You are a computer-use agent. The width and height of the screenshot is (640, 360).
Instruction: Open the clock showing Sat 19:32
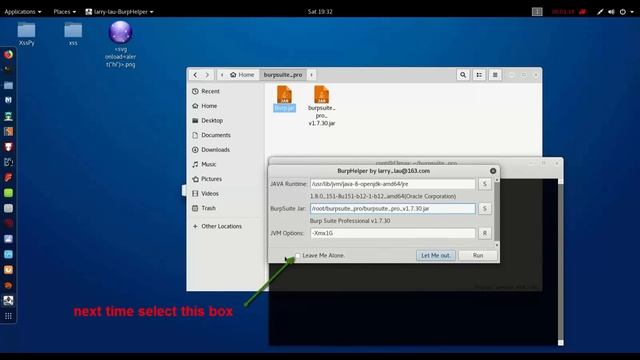(x=320, y=12)
